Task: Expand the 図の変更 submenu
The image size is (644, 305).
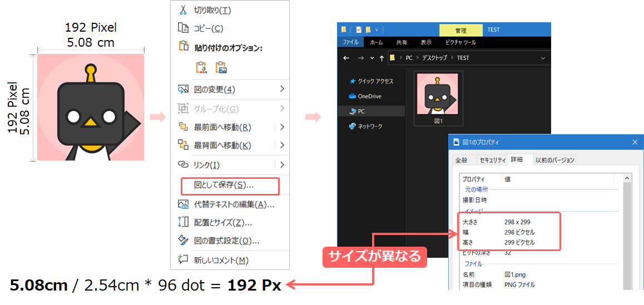Action: tap(282, 89)
